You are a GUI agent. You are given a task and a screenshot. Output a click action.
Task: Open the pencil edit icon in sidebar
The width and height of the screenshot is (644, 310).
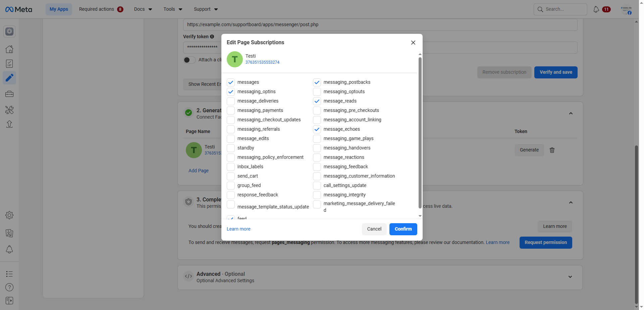[x=9, y=78]
